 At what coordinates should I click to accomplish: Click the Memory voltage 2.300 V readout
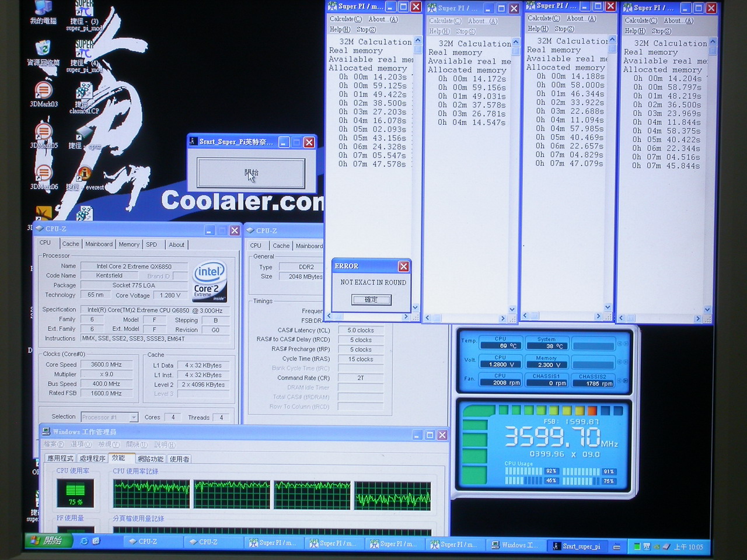pos(546,365)
